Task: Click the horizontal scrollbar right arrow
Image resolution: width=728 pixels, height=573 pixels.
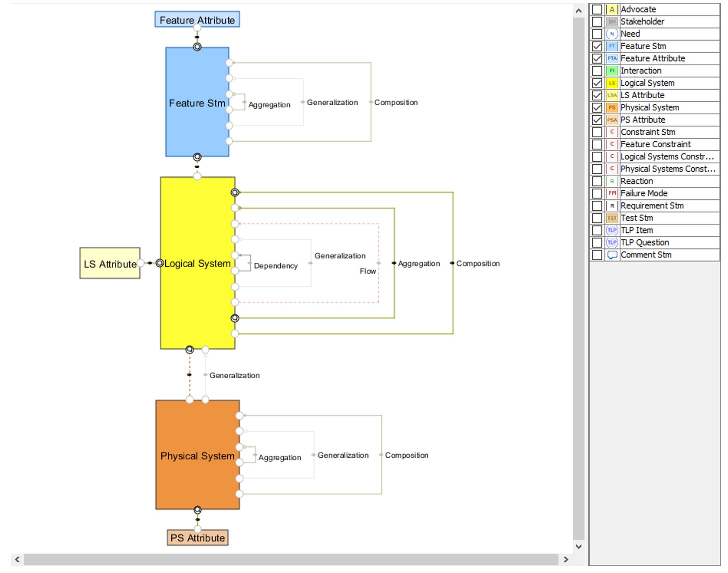Action: click(x=566, y=559)
